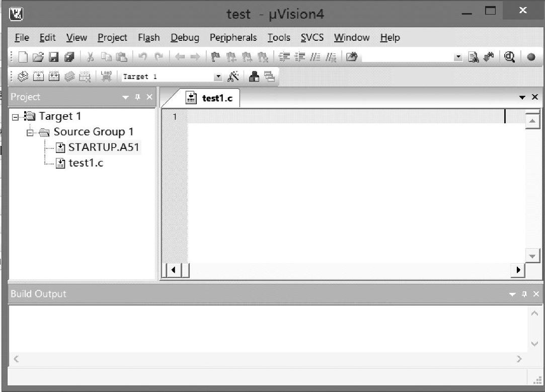The height and width of the screenshot is (392, 545).
Task: Open the Peripherals menu
Action: (x=233, y=38)
